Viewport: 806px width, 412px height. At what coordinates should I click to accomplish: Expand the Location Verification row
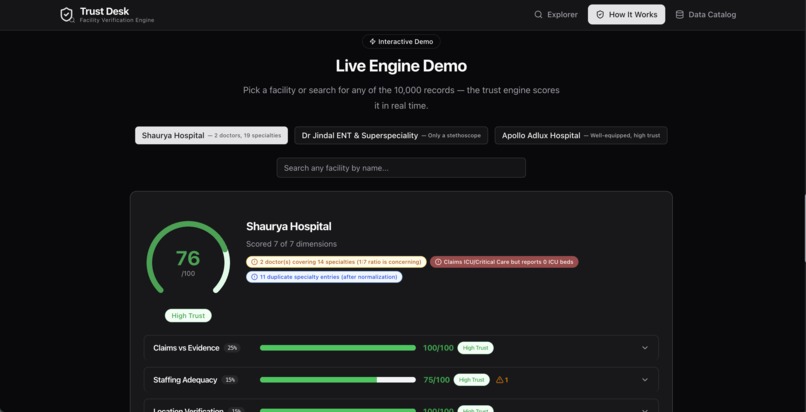click(x=645, y=410)
